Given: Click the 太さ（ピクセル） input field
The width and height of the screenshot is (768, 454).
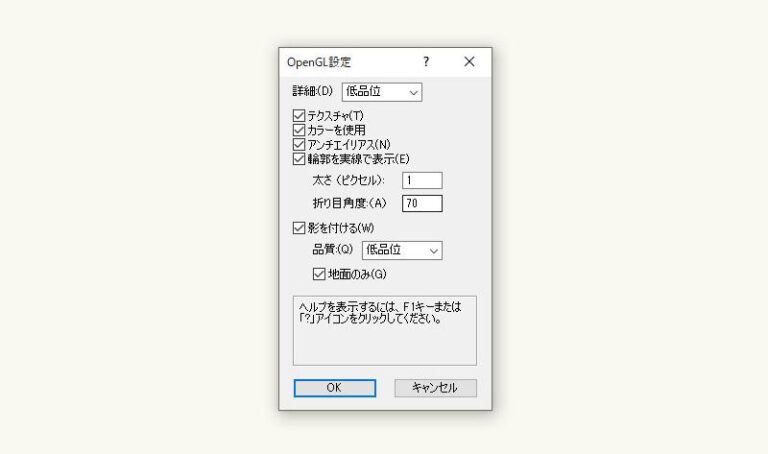Looking at the screenshot, I should [x=422, y=180].
